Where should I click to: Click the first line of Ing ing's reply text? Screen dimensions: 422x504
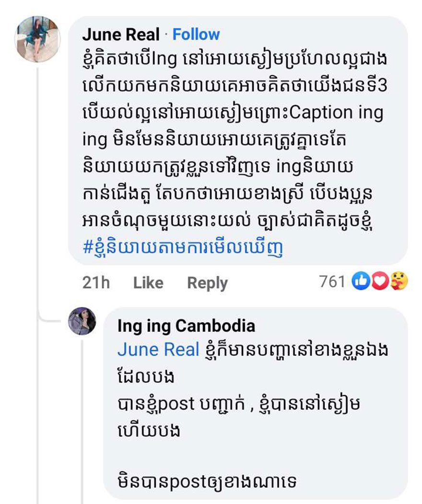click(293, 350)
